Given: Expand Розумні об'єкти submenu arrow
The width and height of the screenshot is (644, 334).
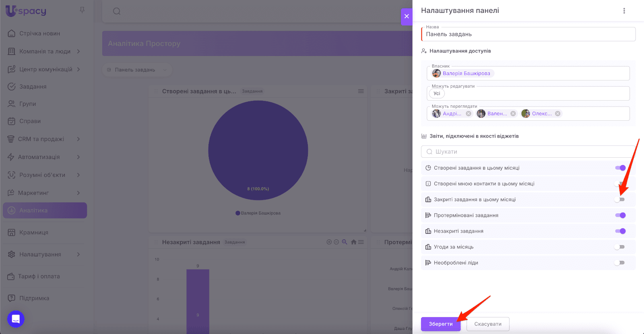Looking at the screenshot, I should [78, 175].
